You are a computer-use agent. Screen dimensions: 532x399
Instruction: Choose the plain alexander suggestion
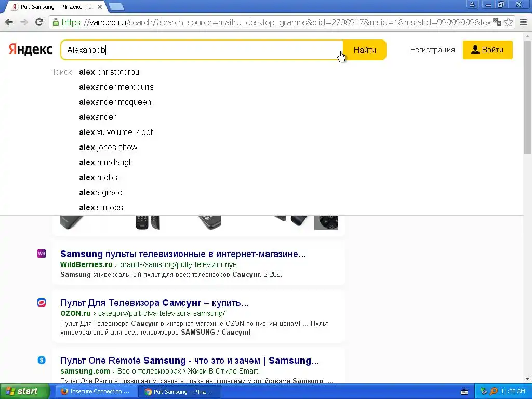point(97,117)
